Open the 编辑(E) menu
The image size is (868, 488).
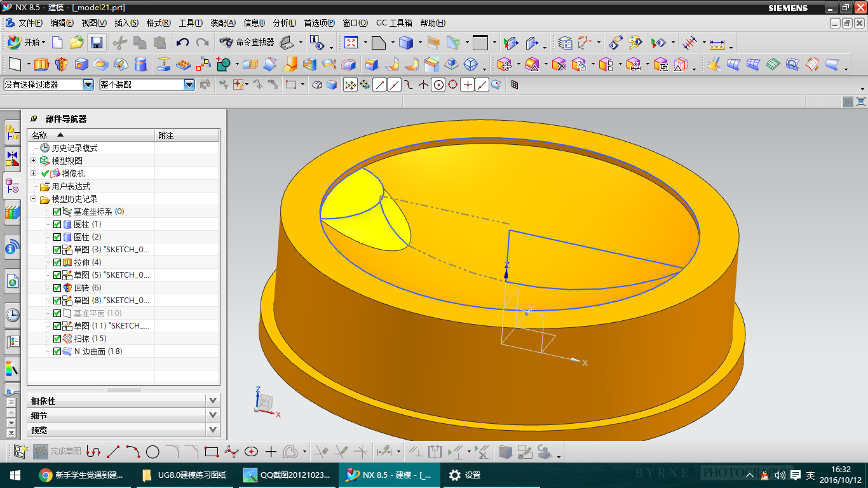pos(62,23)
